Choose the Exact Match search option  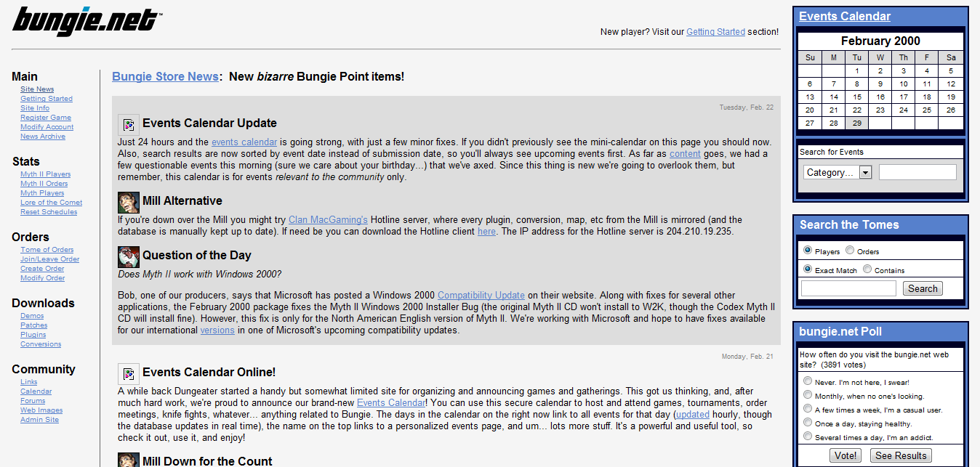(x=808, y=269)
